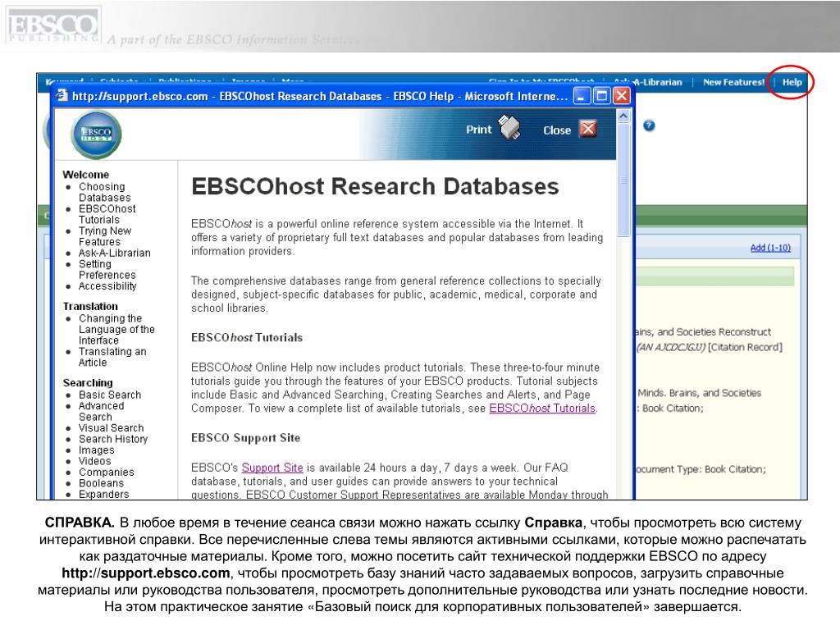The height and width of the screenshot is (630, 840).
Task: Click Internet Explorer page icon in title bar
Action: 62,96
